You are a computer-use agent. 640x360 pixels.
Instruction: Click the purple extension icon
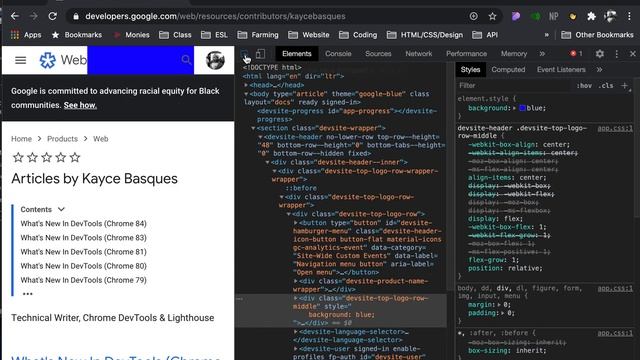[516, 16]
